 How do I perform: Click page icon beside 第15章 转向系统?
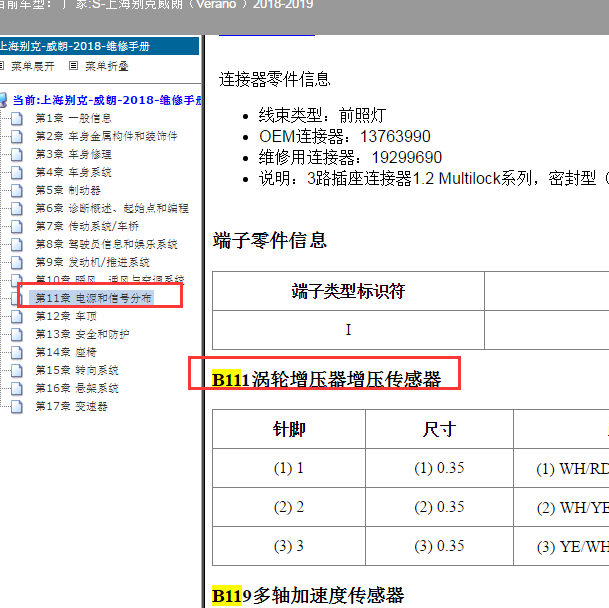[17, 370]
